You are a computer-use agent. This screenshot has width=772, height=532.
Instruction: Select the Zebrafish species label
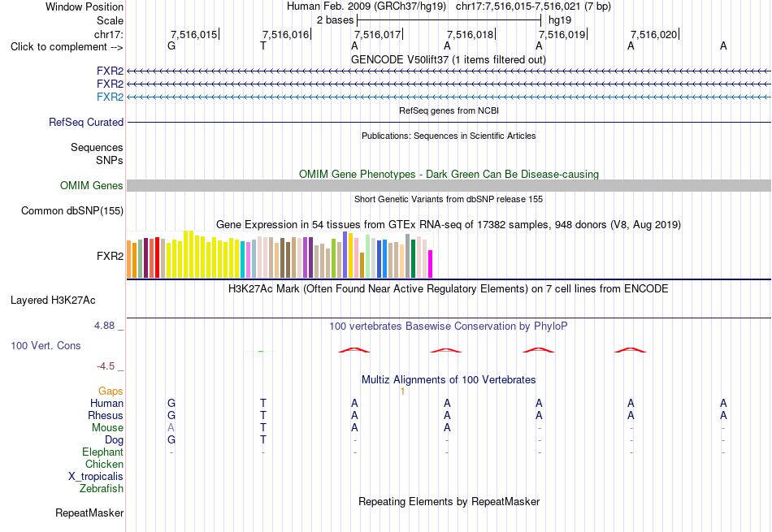[x=102, y=489]
